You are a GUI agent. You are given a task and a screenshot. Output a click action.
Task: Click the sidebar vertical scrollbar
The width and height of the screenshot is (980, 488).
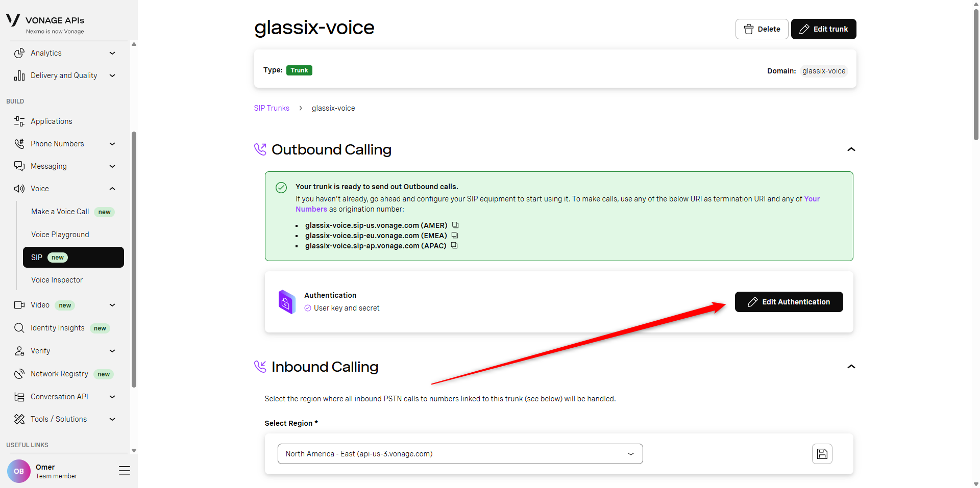(134, 259)
